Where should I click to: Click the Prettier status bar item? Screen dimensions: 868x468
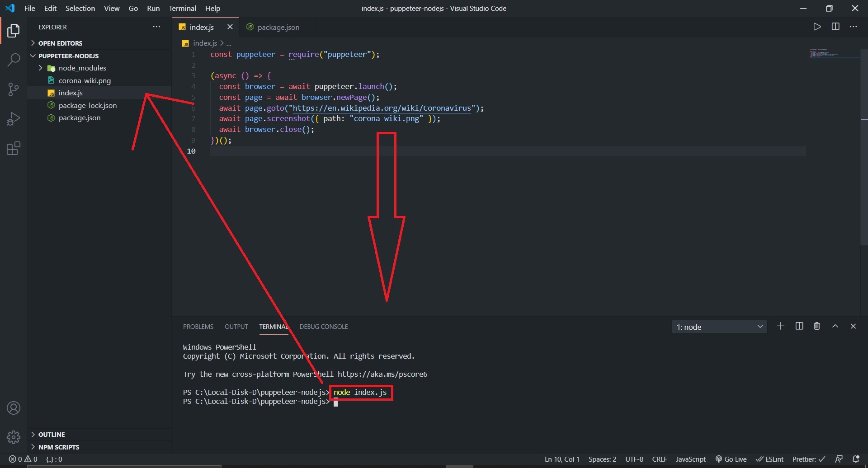(809, 459)
